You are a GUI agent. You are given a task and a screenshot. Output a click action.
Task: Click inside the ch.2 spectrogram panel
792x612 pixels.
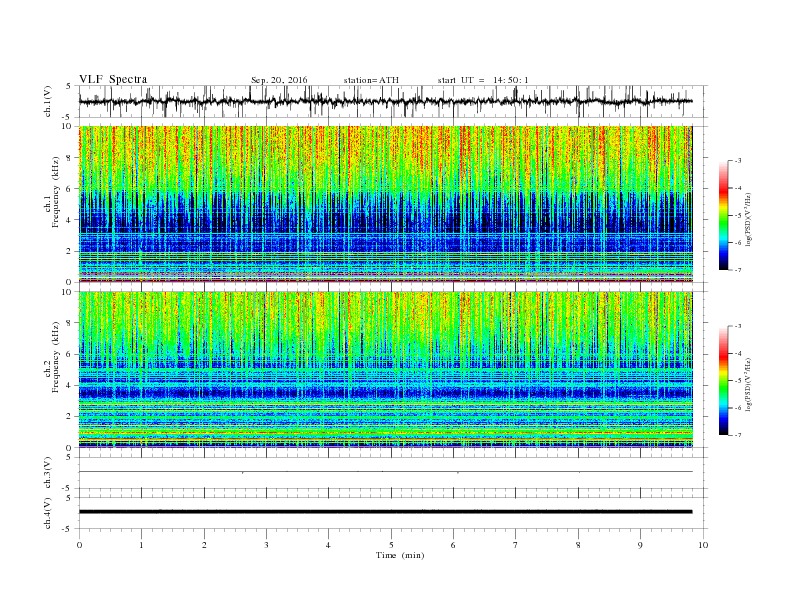pyautogui.click(x=386, y=369)
